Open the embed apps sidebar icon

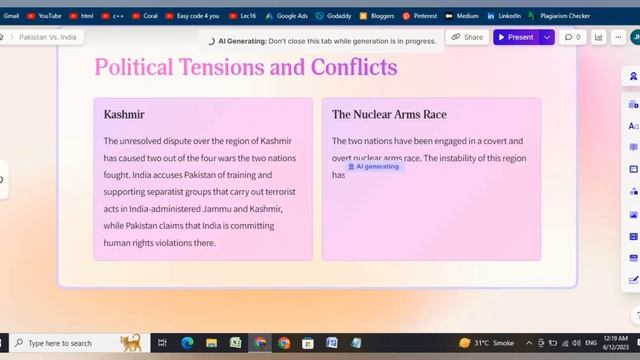(633, 258)
